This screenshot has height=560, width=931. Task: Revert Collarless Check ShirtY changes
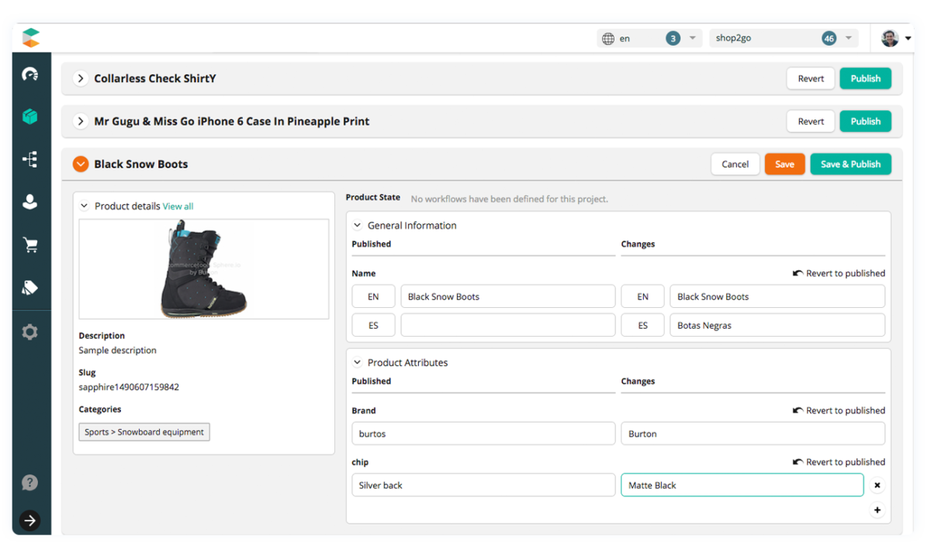coord(811,78)
